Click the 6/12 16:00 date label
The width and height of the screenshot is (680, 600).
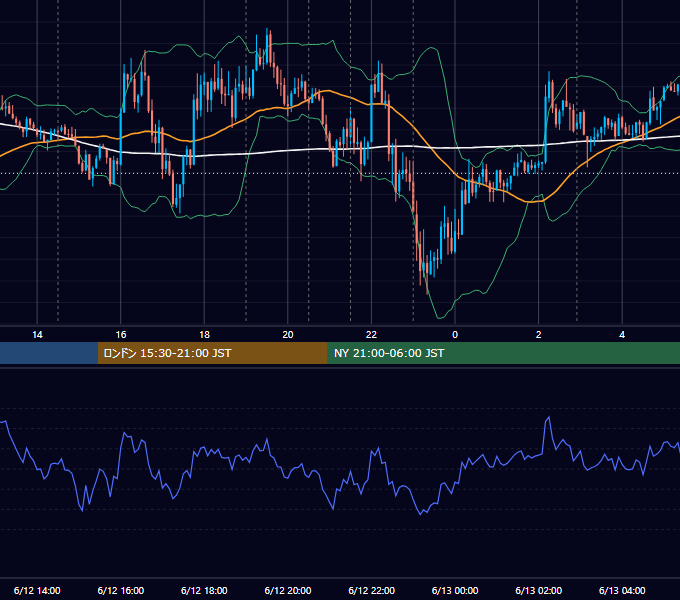pos(121,590)
